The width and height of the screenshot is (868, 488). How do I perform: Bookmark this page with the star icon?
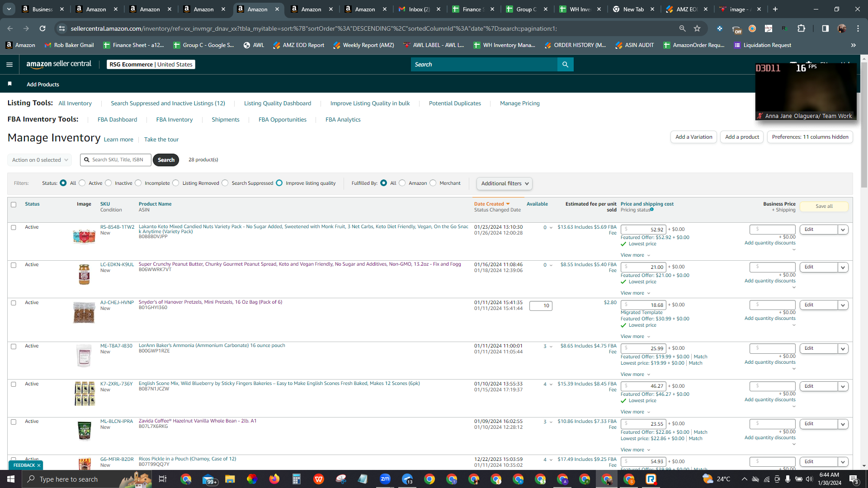pos(697,28)
